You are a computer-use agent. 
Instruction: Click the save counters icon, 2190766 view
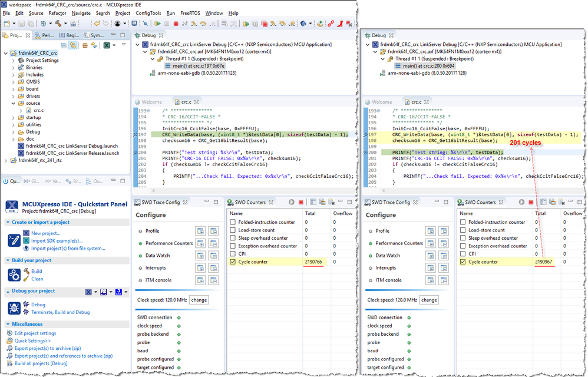(322, 202)
